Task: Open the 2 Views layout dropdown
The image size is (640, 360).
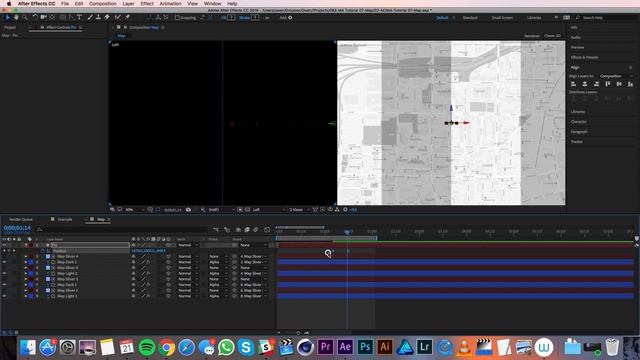Action: point(299,210)
